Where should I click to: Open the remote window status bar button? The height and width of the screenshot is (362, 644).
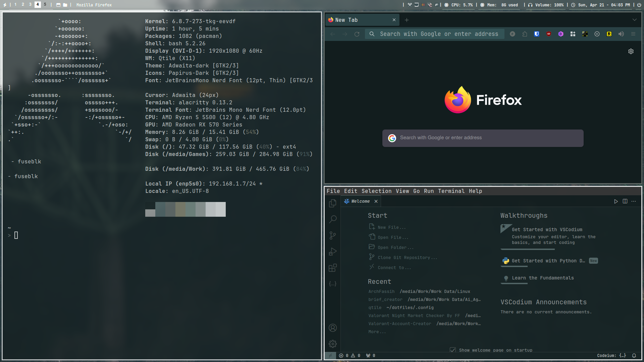pyautogui.click(x=330, y=356)
